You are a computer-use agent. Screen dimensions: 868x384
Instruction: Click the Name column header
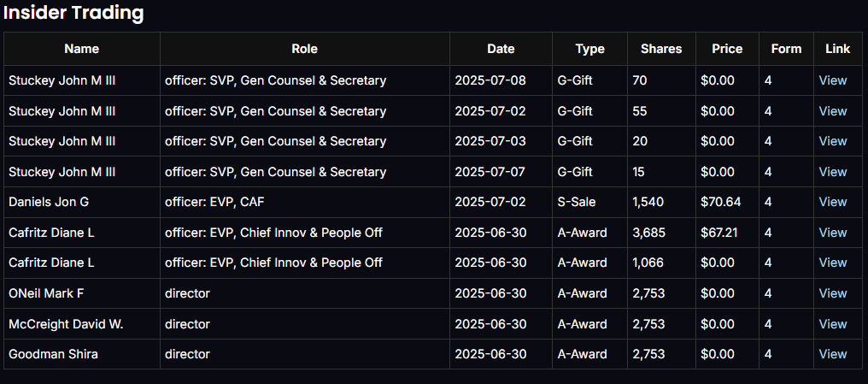point(81,49)
